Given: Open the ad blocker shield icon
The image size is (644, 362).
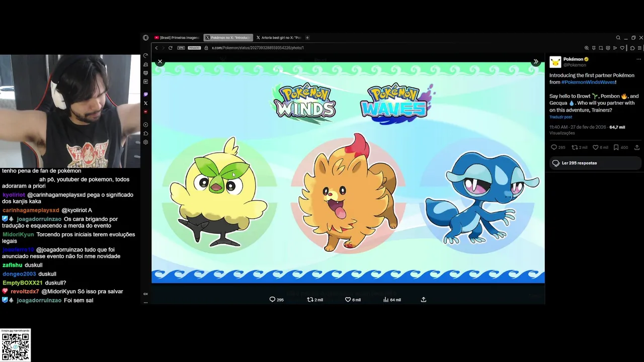Looking at the screenshot, I should [608, 48].
